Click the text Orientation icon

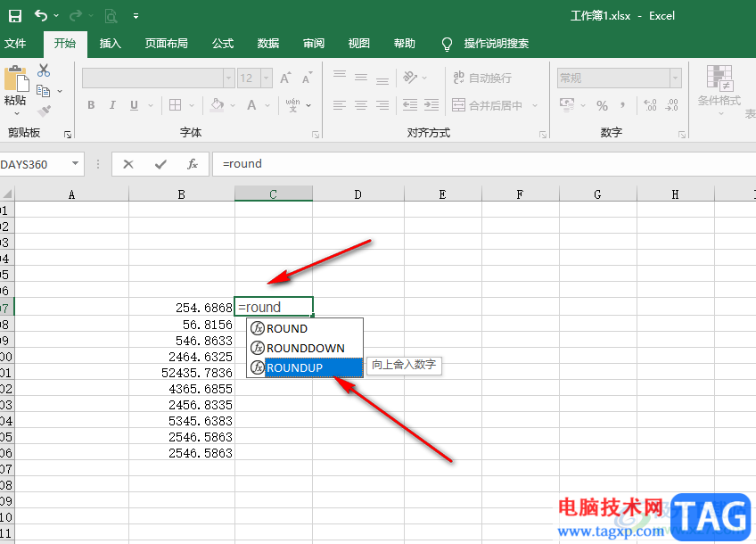(410, 78)
